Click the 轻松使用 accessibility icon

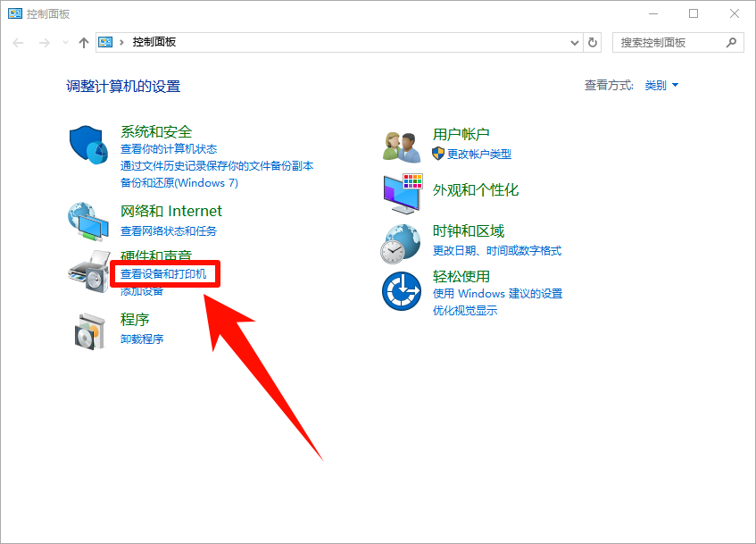click(402, 291)
